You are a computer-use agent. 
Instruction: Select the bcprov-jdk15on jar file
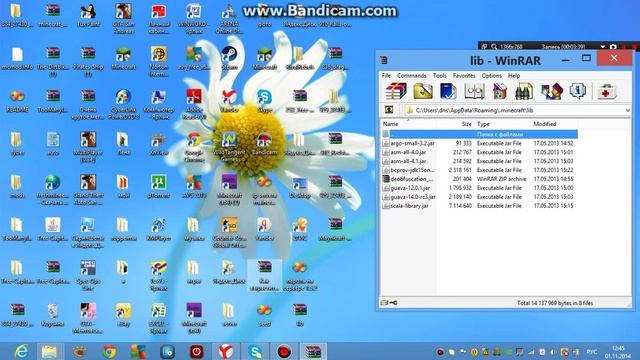[x=480, y=170]
